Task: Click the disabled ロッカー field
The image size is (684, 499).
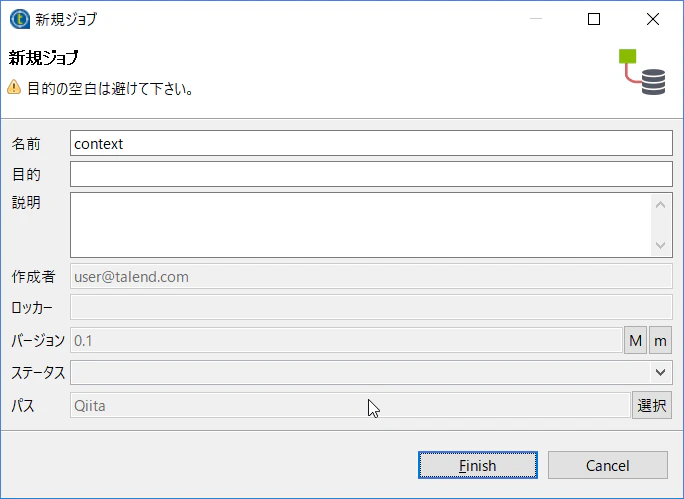Action: [371, 307]
